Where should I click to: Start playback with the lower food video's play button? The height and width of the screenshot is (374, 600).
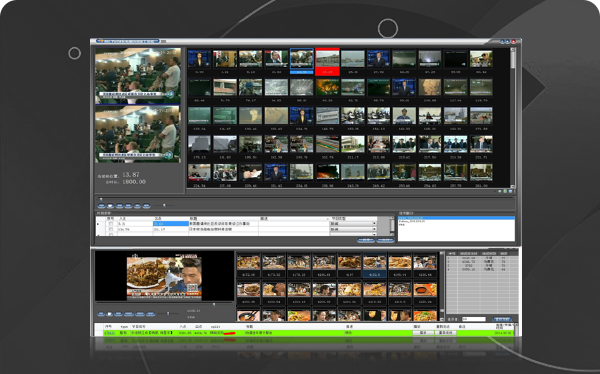pos(109,314)
